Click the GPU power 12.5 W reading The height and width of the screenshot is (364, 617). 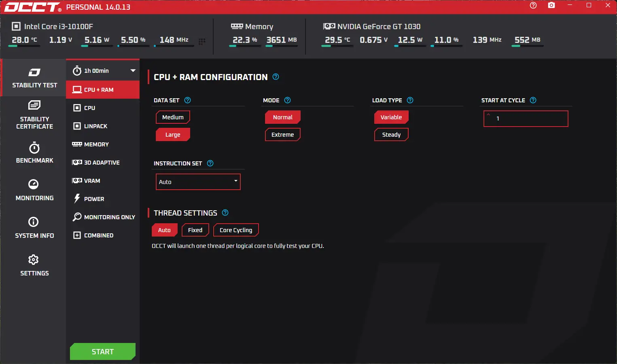pos(410,40)
